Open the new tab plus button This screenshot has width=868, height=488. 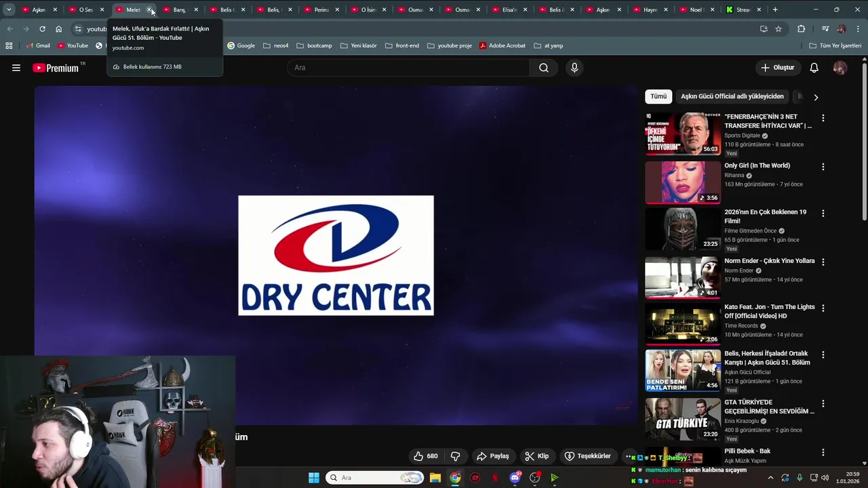coord(775,9)
